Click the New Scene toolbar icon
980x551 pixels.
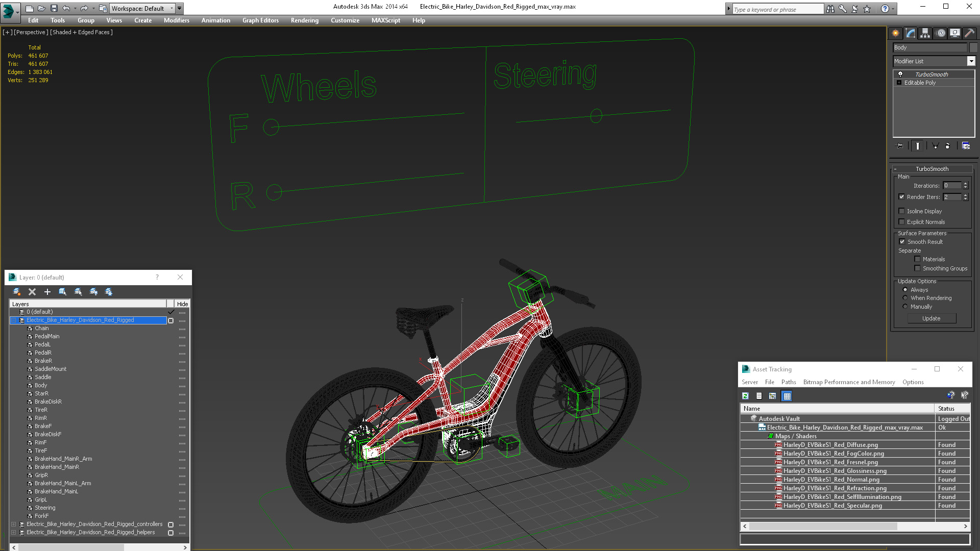(x=29, y=9)
